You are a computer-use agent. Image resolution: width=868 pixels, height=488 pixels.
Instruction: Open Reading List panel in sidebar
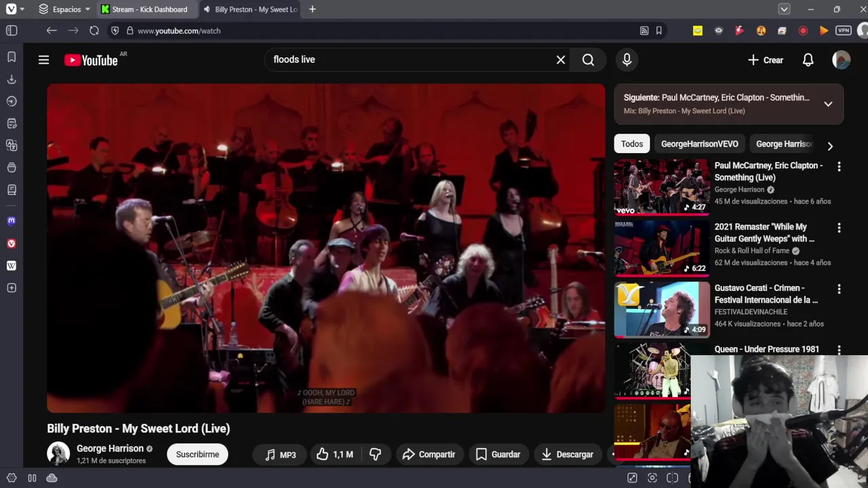click(x=12, y=190)
